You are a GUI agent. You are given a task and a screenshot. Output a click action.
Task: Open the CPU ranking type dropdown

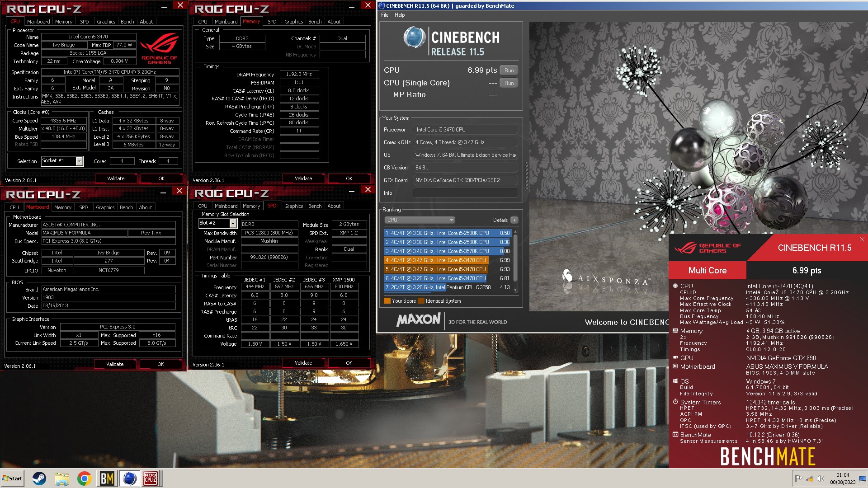420,220
